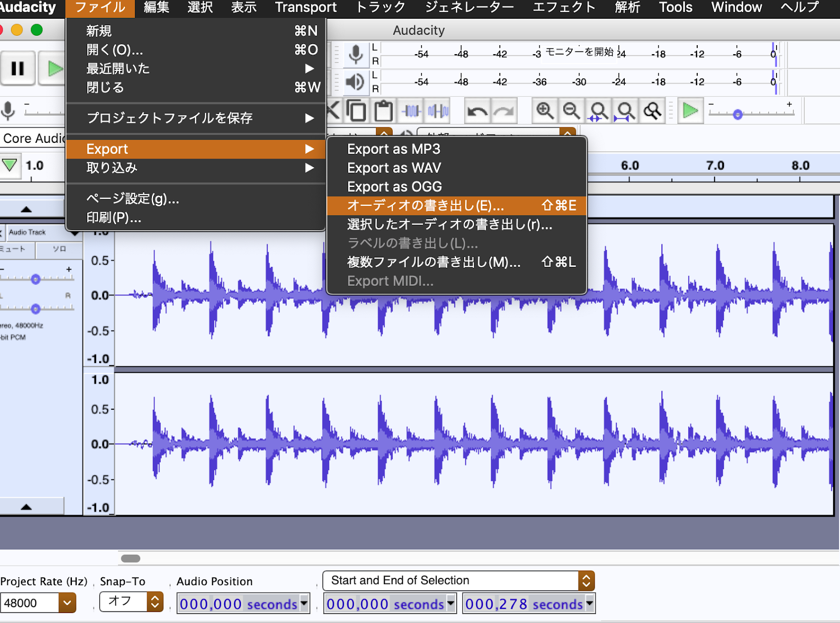Expand the 最近開いた submenu
This screenshot has height=623, width=840.
point(195,69)
